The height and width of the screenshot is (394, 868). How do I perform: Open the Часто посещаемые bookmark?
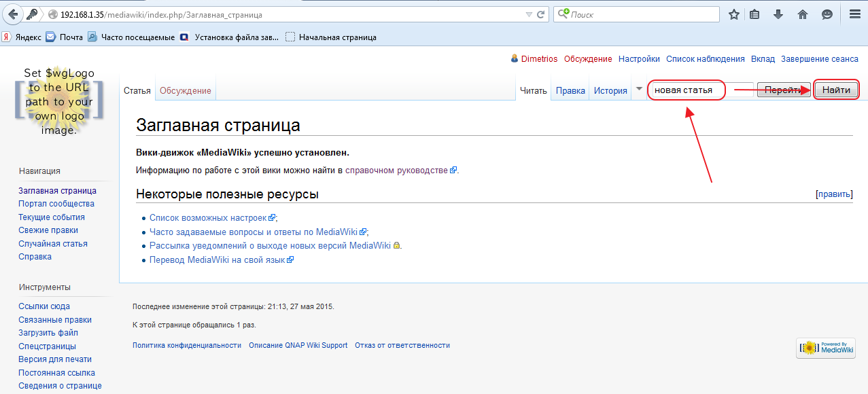(x=131, y=37)
